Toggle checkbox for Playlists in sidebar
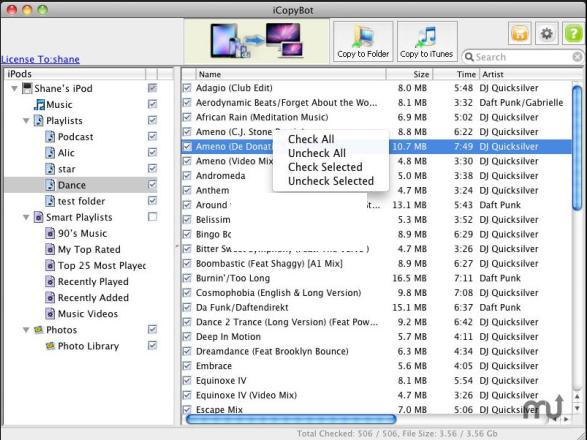 (152, 120)
